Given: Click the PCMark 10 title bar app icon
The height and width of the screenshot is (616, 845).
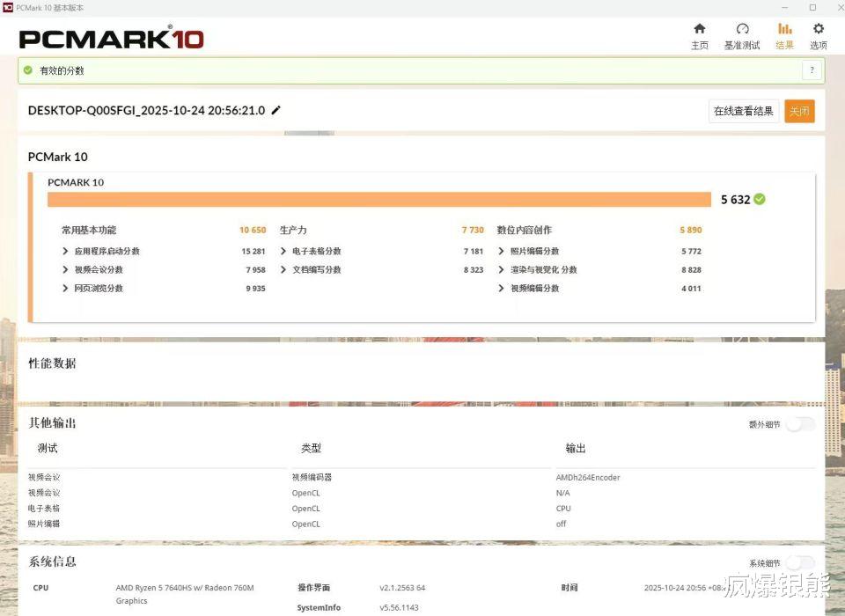Looking at the screenshot, I should click(x=8, y=8).
